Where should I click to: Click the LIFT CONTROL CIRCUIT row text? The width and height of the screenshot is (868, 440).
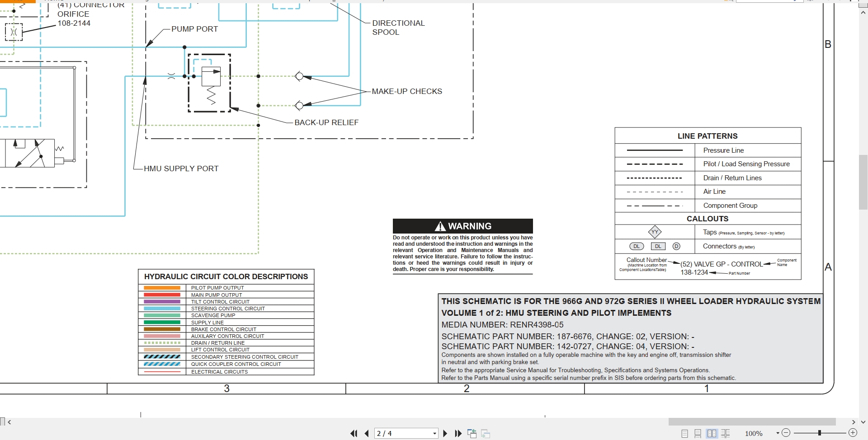[x=220, y=350]
